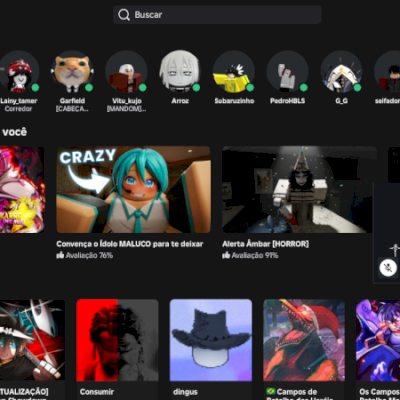Click the PedroHBLS username label

click(287, 101)
